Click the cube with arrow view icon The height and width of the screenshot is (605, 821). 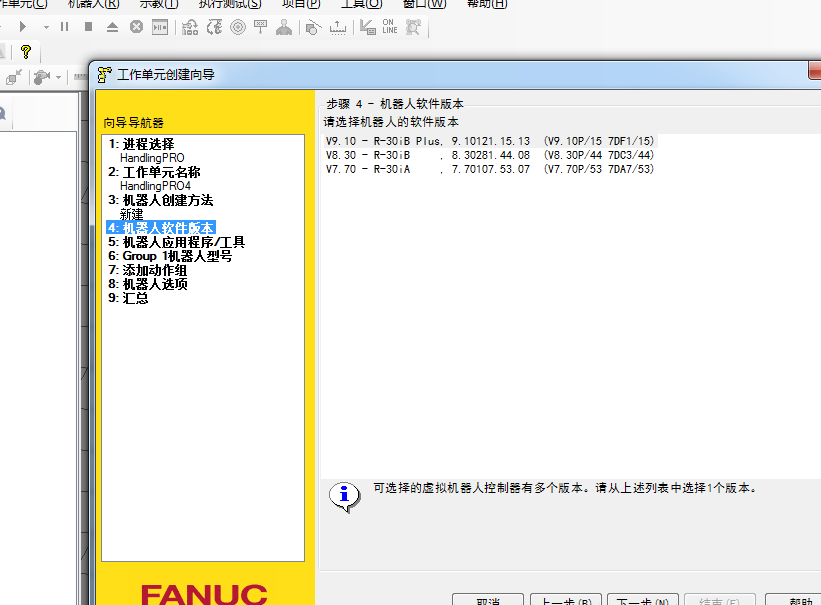click(x=14, y=78)
